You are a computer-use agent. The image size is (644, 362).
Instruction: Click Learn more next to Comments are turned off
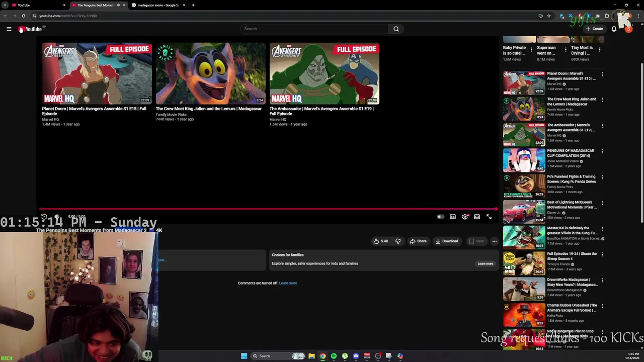tap(288, 283)
